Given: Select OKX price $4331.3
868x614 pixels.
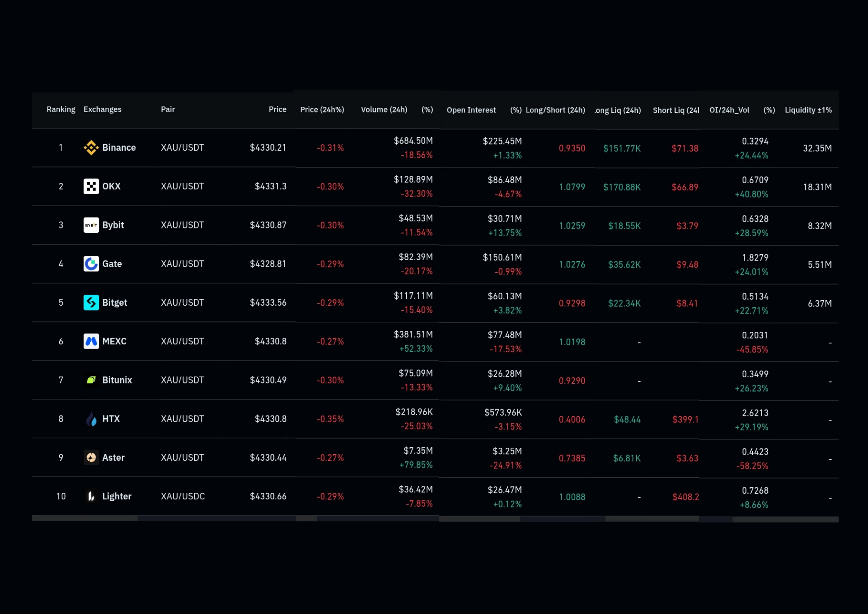Looking at the screenshot, I should click(x=271, y=186).
